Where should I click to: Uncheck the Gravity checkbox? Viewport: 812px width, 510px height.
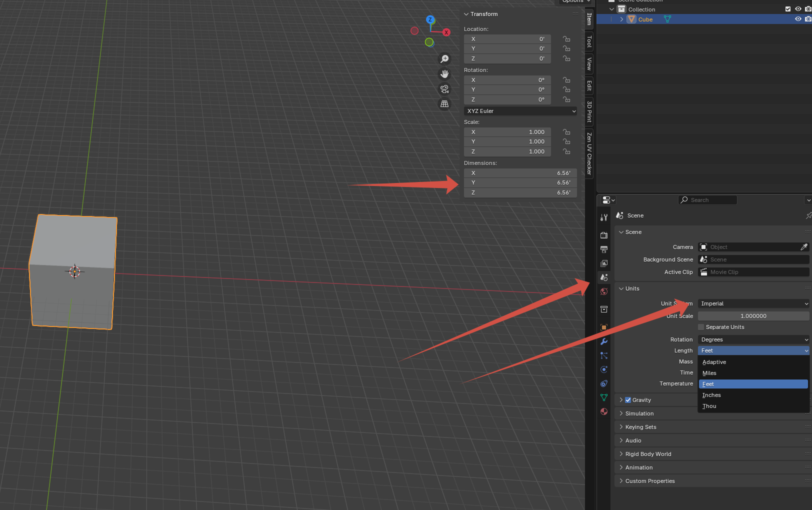point(628,400)
